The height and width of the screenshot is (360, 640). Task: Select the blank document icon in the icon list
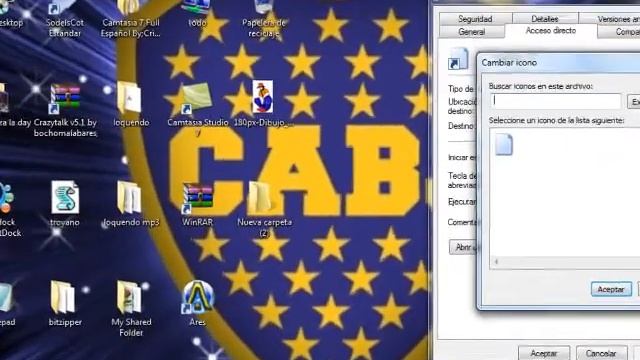pyautogui.click(x=504, y=144)
